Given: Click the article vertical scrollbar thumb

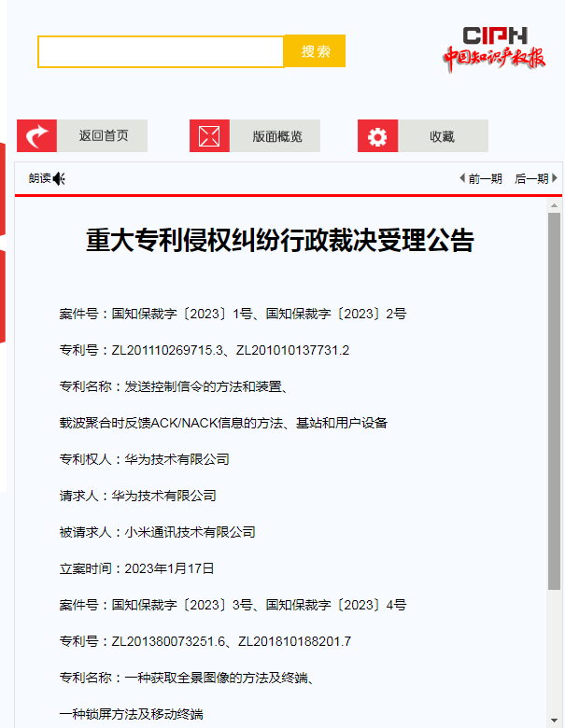Looking at the screenshot, I should [554, 401].
